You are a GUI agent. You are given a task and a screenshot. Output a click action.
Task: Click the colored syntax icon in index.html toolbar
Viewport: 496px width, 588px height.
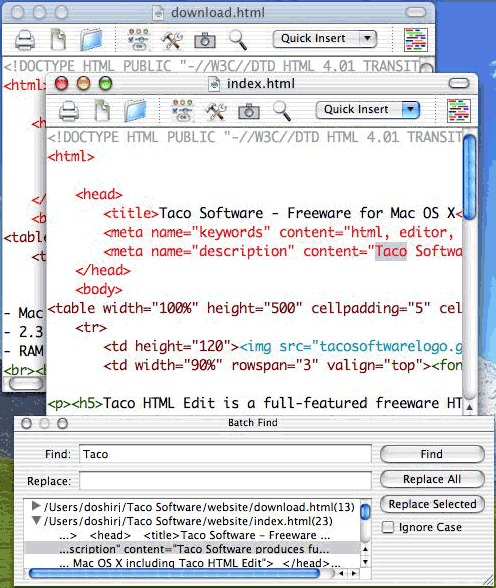(459, 111)
